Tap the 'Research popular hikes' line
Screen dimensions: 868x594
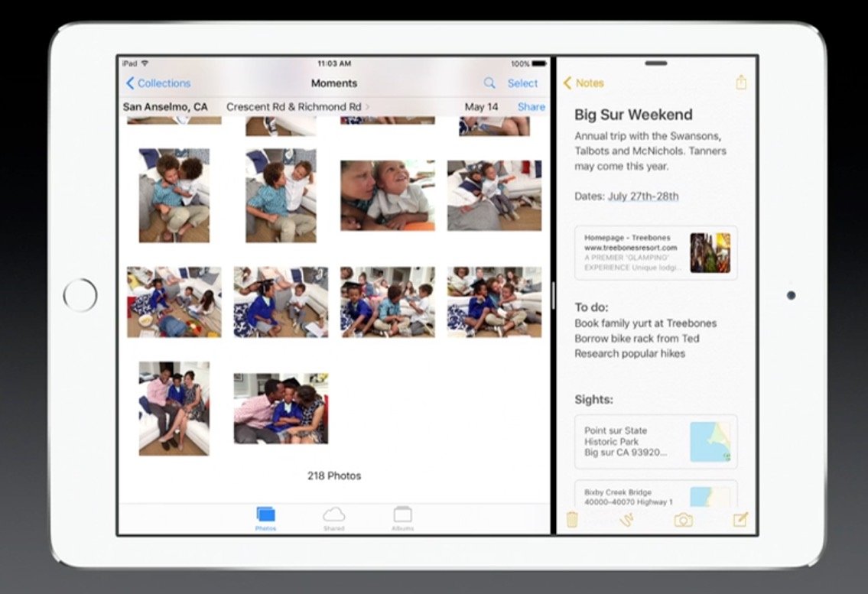(x=630, y=353)
